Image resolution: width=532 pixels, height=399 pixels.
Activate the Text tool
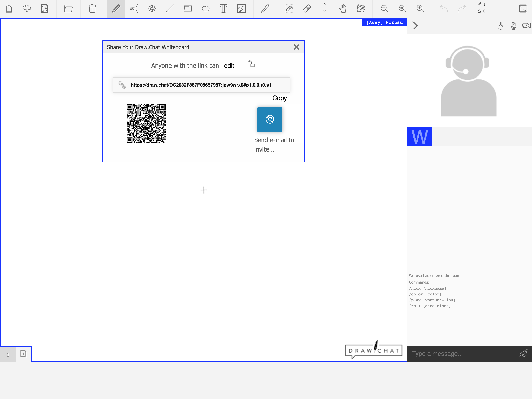pyautogui.click(x=223, y=9)
